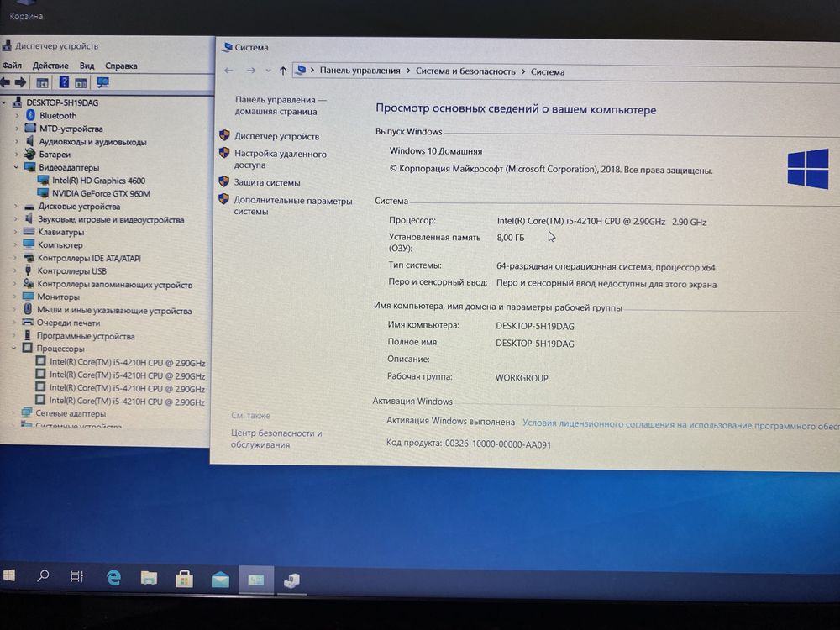Open license agreement terms link

tap(681, 425)
